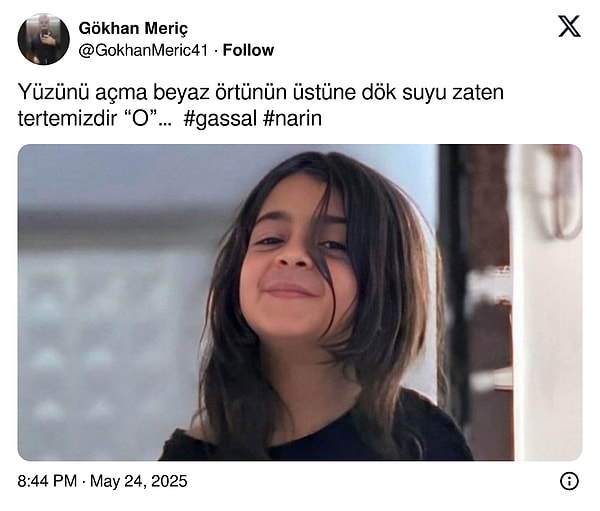Click the 8:44 PM time link
Viewport: 600px width, 511px height.
point(47,481)
